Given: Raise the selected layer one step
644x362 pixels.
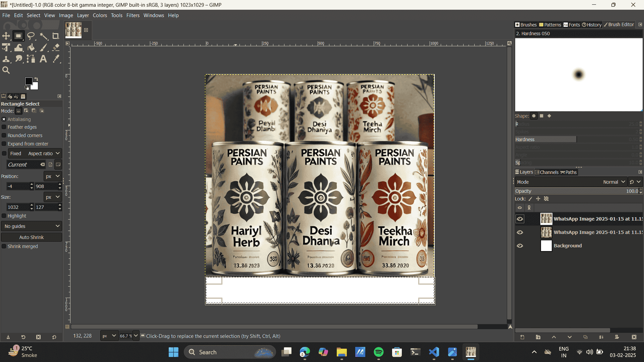Looking at the screenshot, I should click(554, 337).
